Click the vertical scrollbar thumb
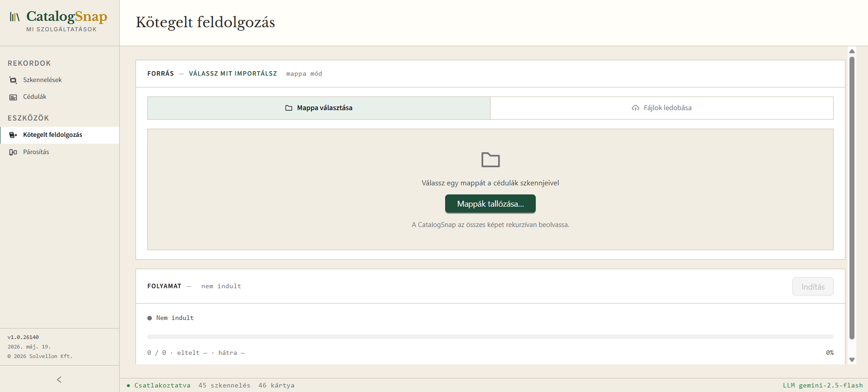868x392 pixels. [x=852, y=198]
